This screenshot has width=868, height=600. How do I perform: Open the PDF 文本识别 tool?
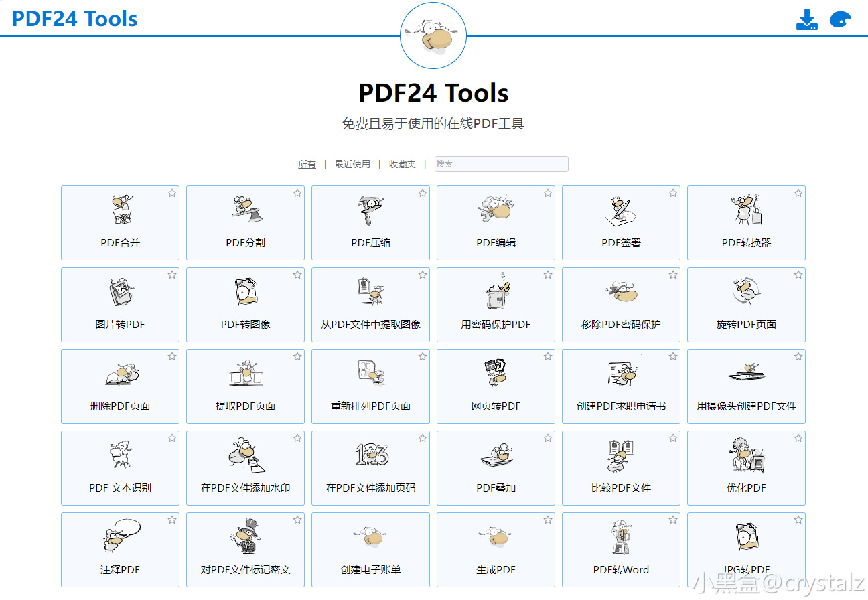tap(120, 468)
